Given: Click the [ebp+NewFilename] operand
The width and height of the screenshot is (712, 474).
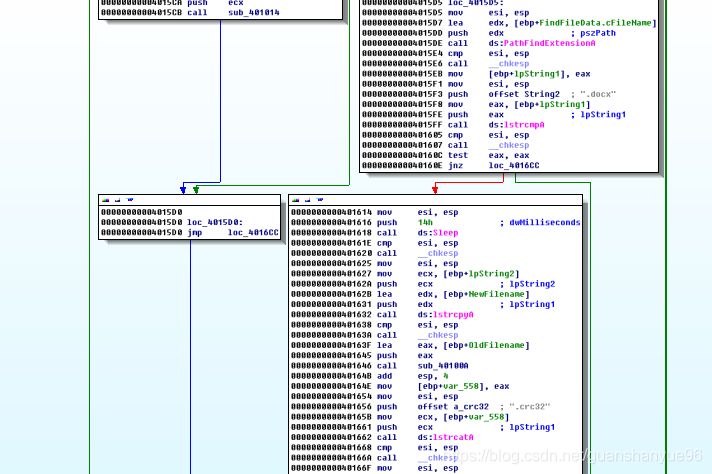Looking at the screenshot, I should point(486,294).
